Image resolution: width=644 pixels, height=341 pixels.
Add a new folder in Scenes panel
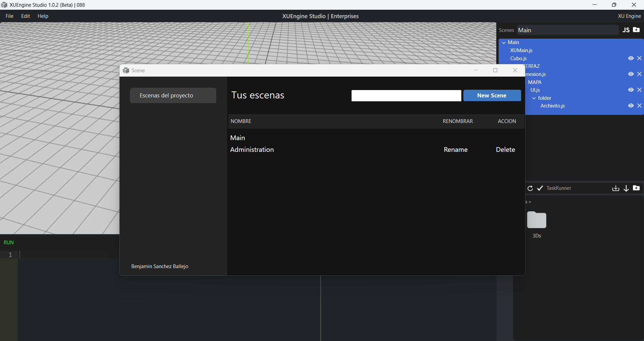point(636,30)
